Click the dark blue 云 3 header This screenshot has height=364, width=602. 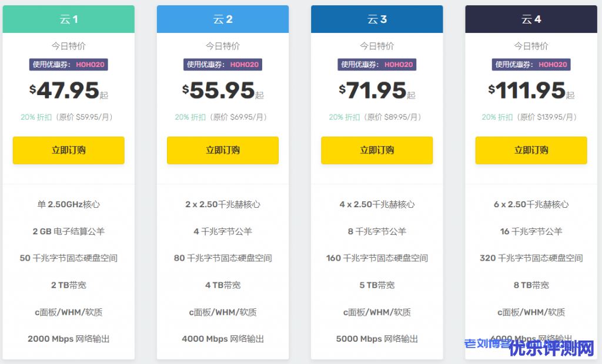377,19
